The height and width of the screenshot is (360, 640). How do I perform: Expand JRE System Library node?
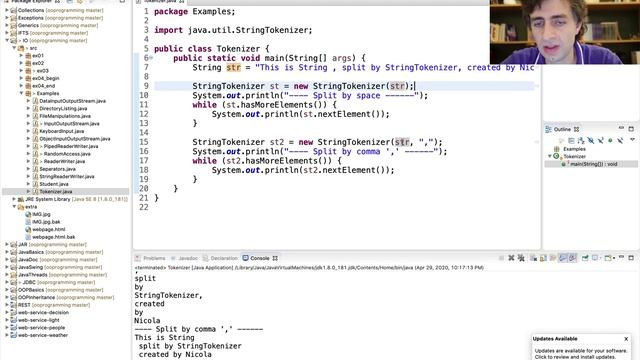pos(14,199)
